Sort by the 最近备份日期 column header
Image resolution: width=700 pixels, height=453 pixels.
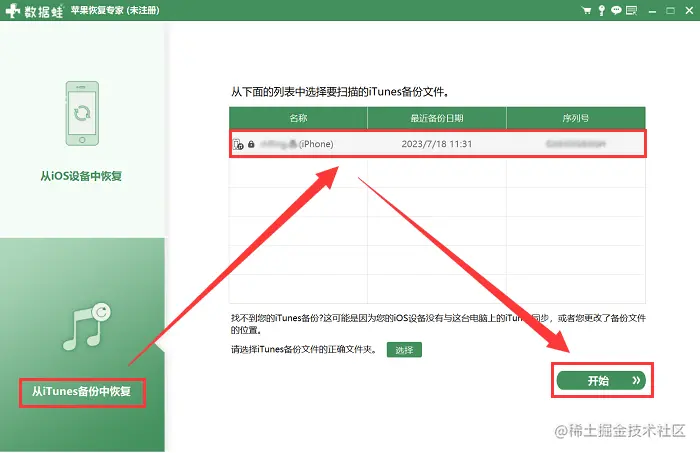437,118
